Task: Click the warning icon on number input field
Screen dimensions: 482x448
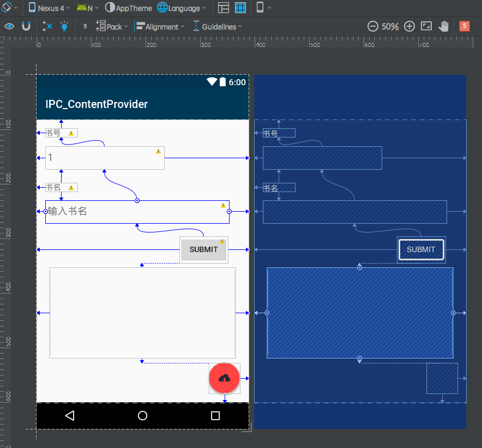Action: [158, 151]
